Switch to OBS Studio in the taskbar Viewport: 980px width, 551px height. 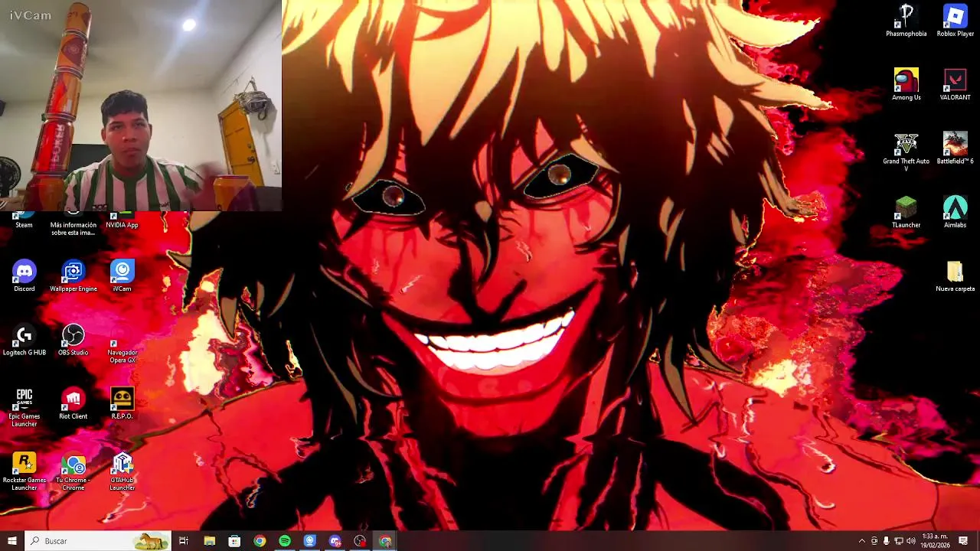coord(360,541)
